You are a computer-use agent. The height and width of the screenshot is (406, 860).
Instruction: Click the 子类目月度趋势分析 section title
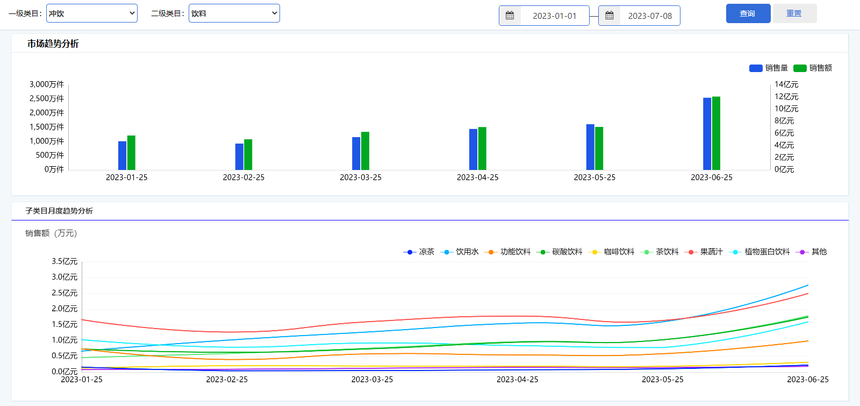pos(59,210)
